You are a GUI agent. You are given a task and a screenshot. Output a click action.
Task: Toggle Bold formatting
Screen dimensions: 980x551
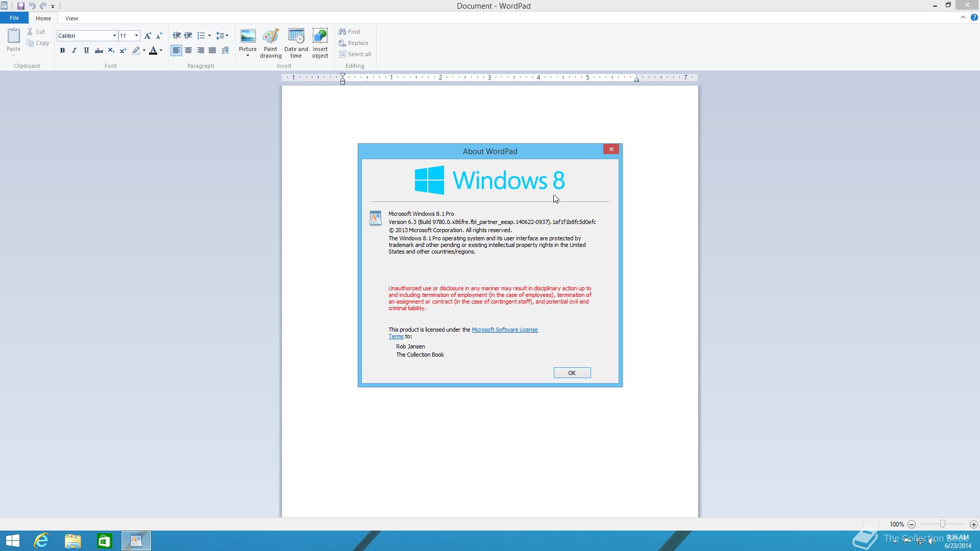point(62,51)
